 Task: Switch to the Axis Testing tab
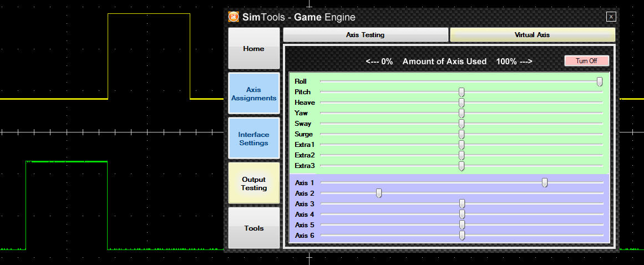click(366, 35)
